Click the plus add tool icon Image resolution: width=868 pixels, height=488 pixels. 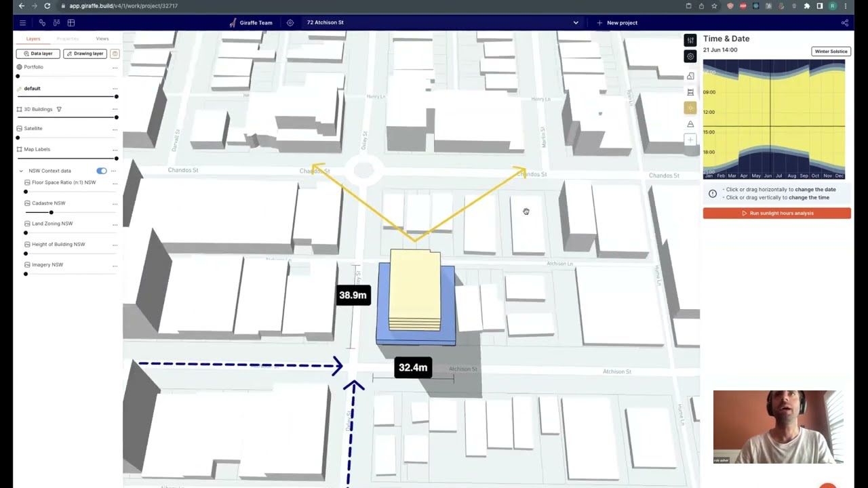point(690,140)
